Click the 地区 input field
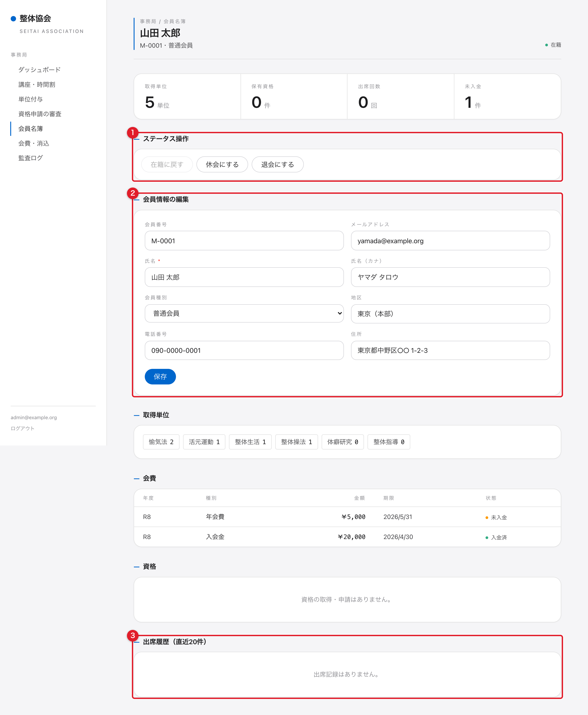Image resolution: width=588 pixels, height=715 pixels. (x=450, y=314)
